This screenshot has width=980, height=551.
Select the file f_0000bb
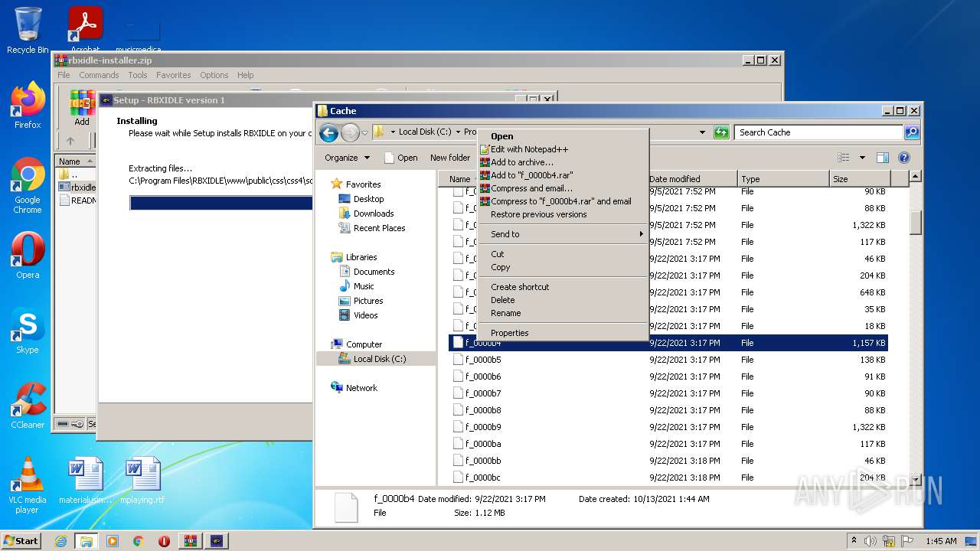pyautogui.click(x=668, y=461)
